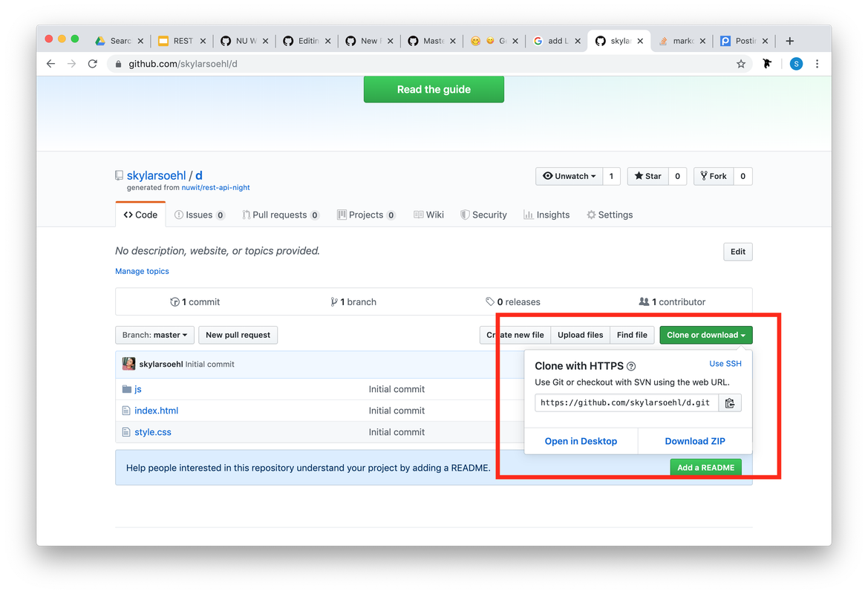Open the skylarsoehl owner profile link

point(156,175)
